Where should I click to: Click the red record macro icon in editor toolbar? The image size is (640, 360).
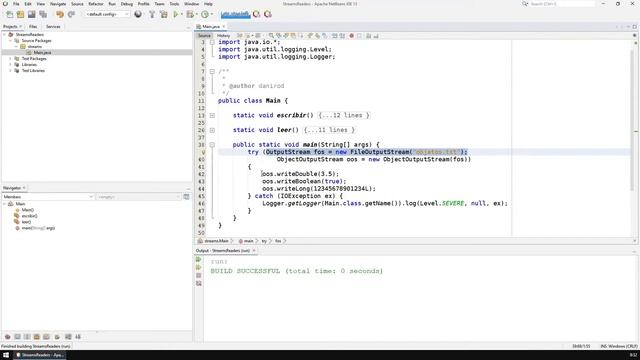pyautogui.click(x=351, y=36)
